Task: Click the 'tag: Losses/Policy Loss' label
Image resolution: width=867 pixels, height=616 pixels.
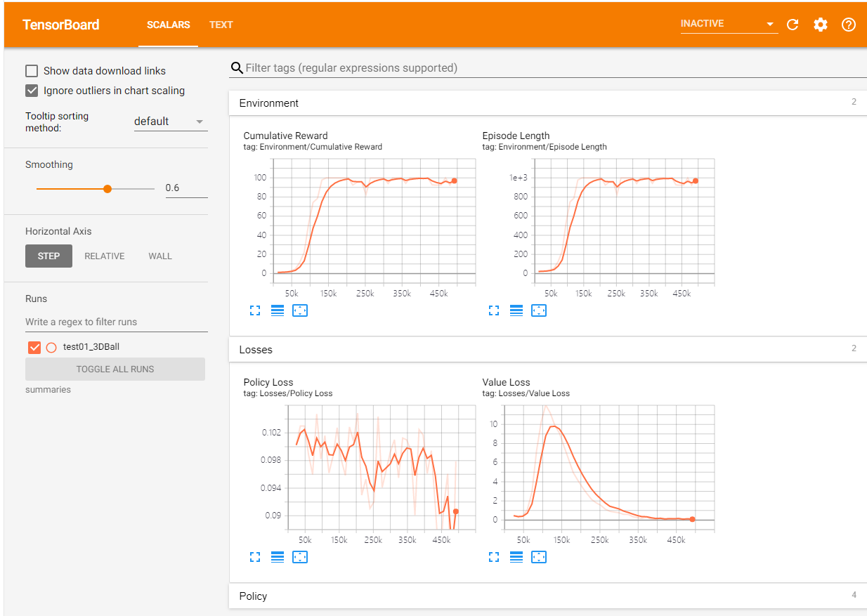Action: point(288,394)
